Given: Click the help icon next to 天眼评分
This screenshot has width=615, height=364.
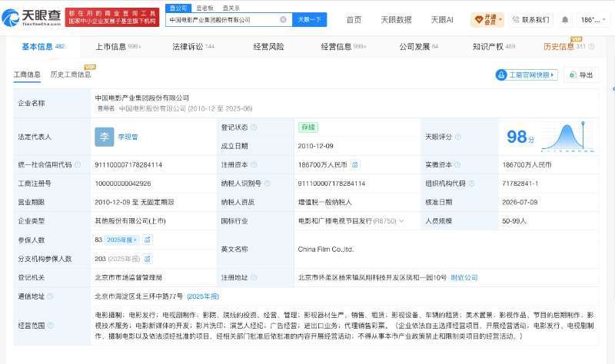Looking at the screenshot, I should coord(458,137).
